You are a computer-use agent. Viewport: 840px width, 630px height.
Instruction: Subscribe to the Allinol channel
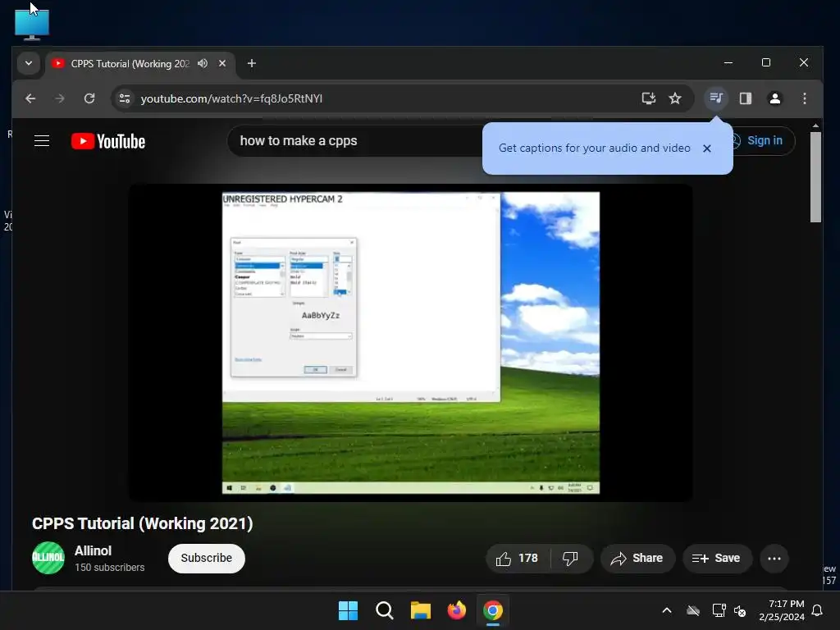(206, 558)
